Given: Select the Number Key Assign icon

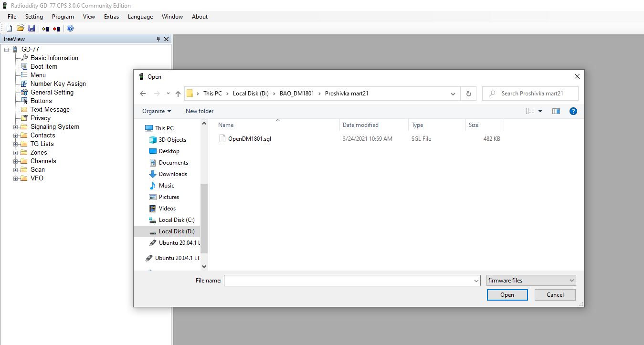Looking at the screenshot, I should pyautogui.click(x=25, y=84).
